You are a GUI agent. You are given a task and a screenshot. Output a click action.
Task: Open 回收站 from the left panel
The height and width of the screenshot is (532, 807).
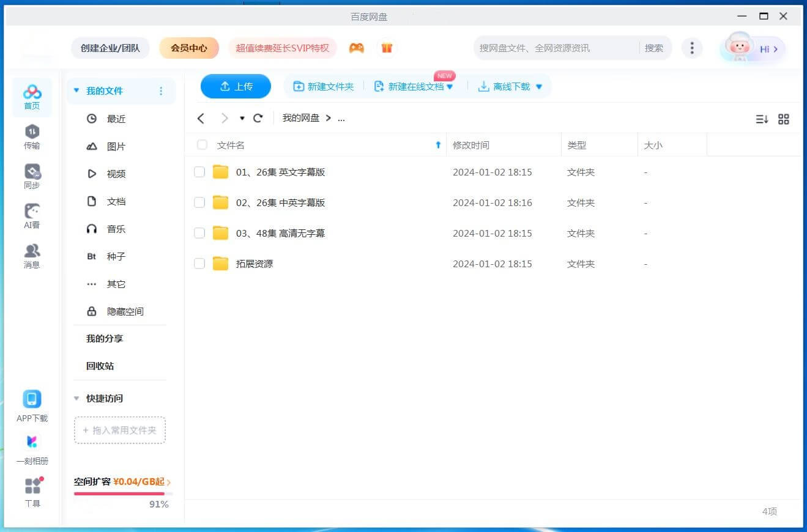coord(100,366)
